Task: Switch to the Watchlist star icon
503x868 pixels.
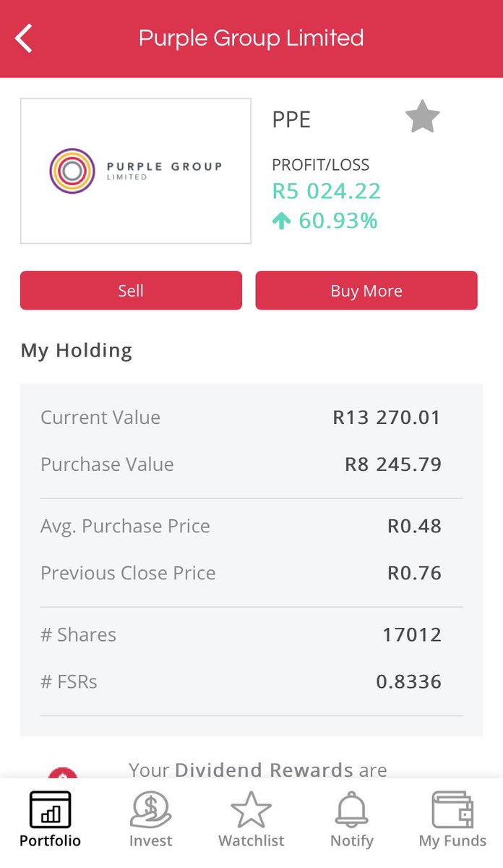Action: click(x=251, y=810)
